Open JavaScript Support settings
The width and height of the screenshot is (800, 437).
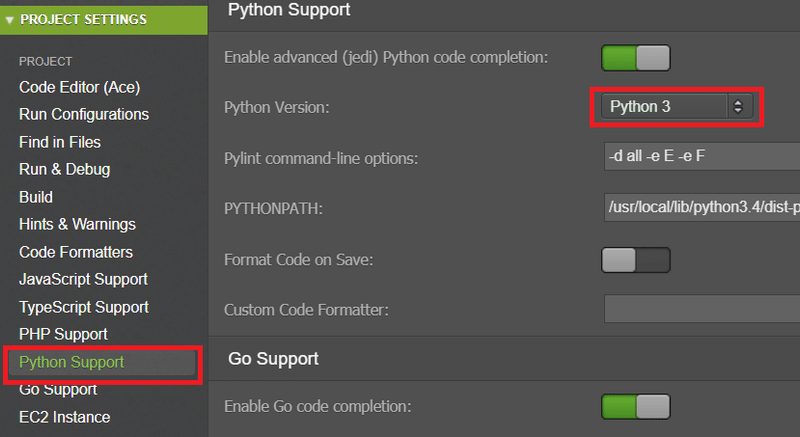[83, 279]
